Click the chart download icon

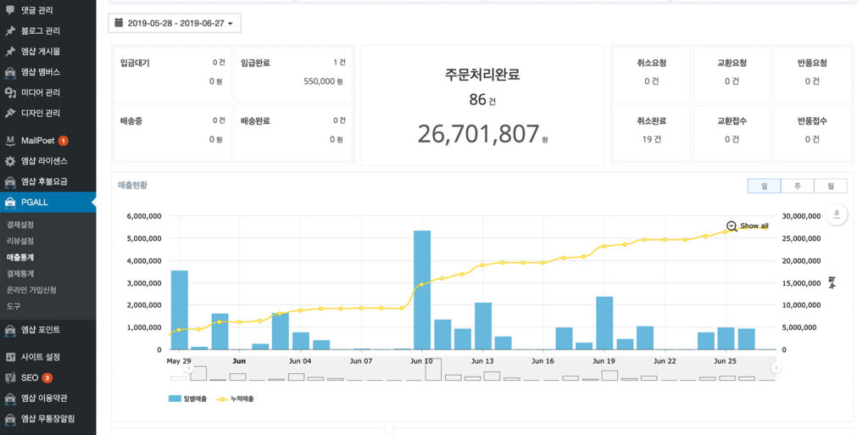click(837, 215)
